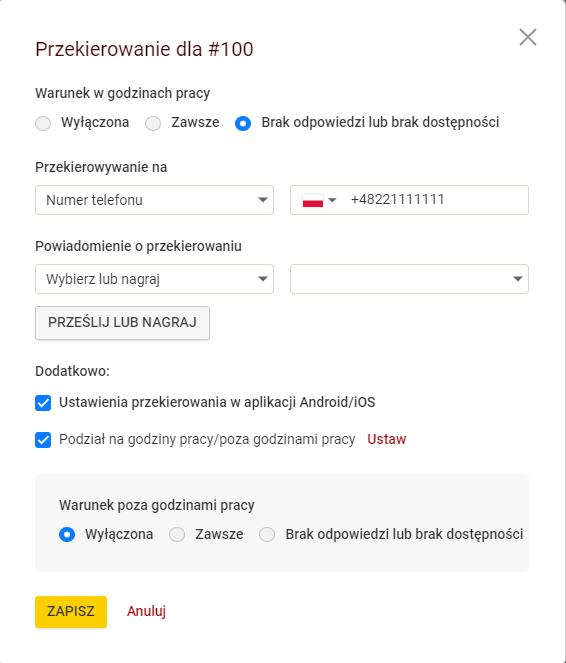This screenshot has width=566, height=663.
Task: Select Zawsze in working hours condition
Action: (x=153, y=123)
